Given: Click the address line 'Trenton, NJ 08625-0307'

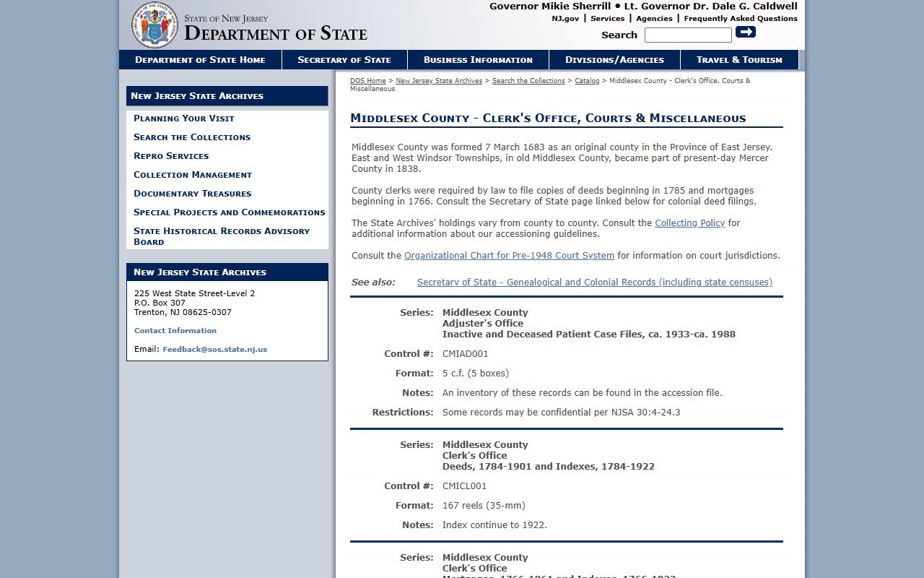Looking at the screenshot, I should [x=183, y=313].
